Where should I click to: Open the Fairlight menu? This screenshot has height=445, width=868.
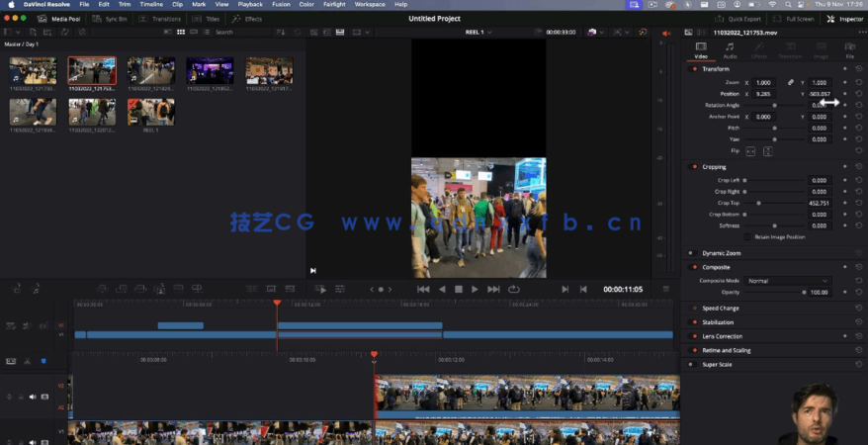[334, 4]
